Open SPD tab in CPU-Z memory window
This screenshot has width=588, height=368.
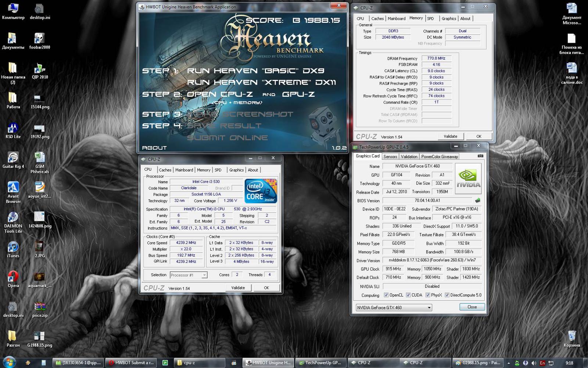coord(430,18)
